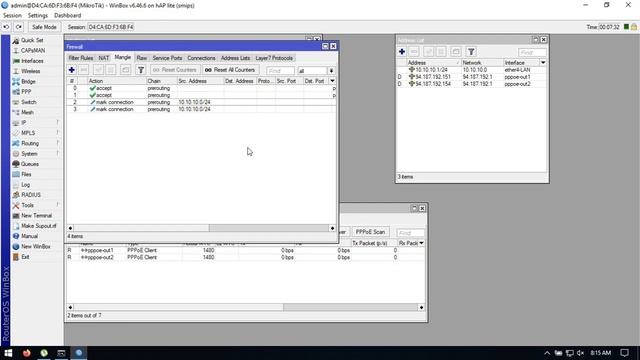Open the Bridge menu
The image size is (640, 360).
click(x=28, y=82)
